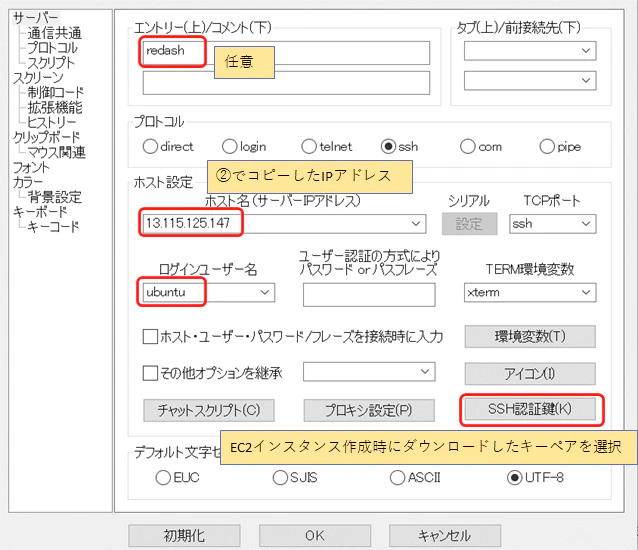Screen dimensions: 638x550
Task: Open マウス関連 settings page
Action: [x=57, y=153]
